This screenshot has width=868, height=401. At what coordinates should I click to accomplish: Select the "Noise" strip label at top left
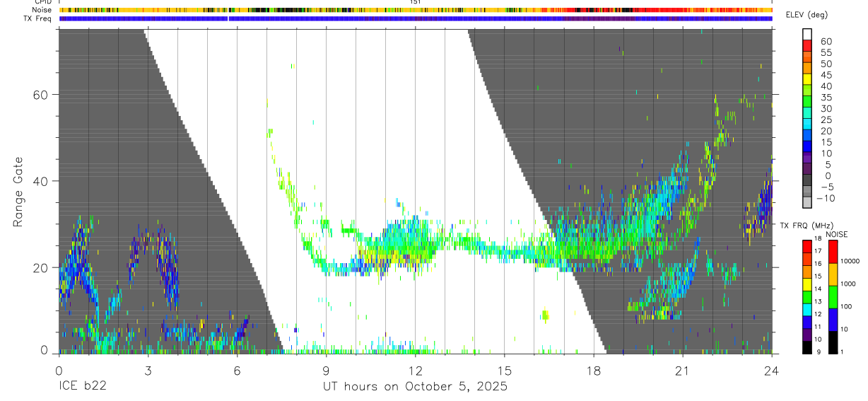pos(42,10)
